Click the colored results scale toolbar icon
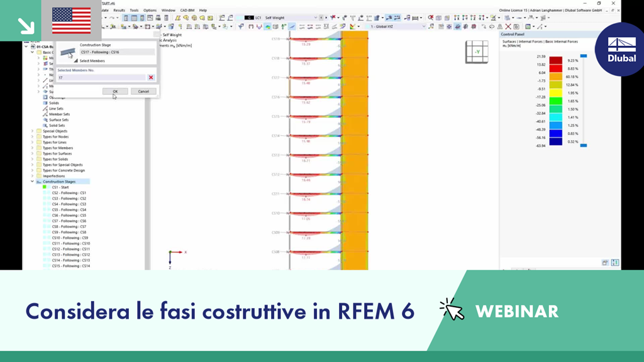 [352, 26]
